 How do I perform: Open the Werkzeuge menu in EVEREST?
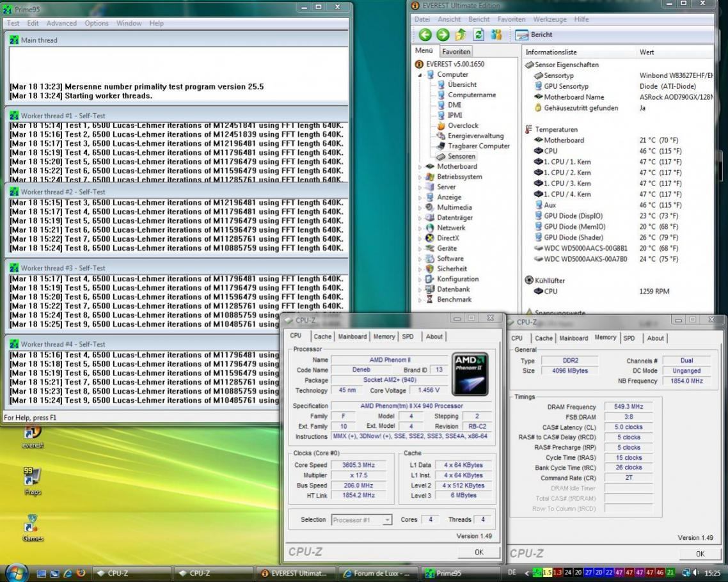point(550,19)
